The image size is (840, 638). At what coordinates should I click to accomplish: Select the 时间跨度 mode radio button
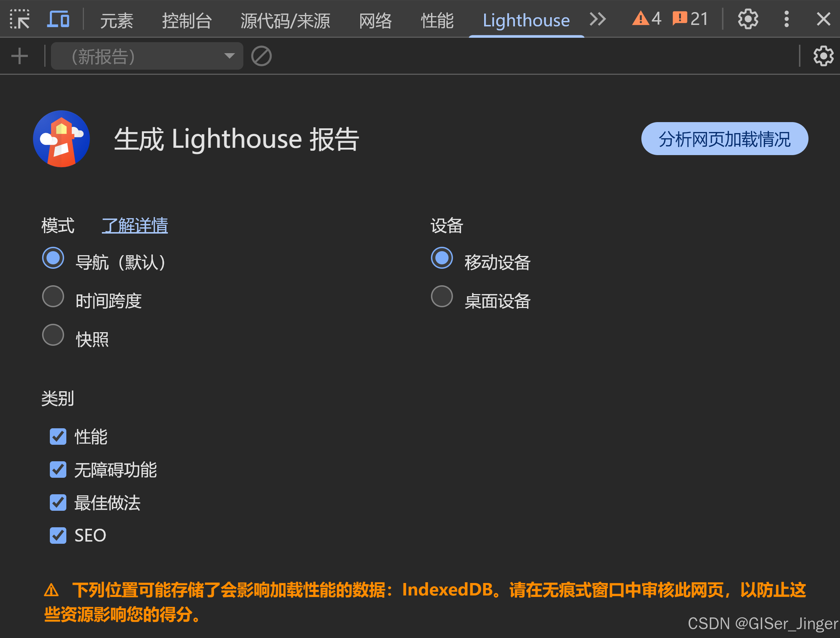tap(53, 296)
